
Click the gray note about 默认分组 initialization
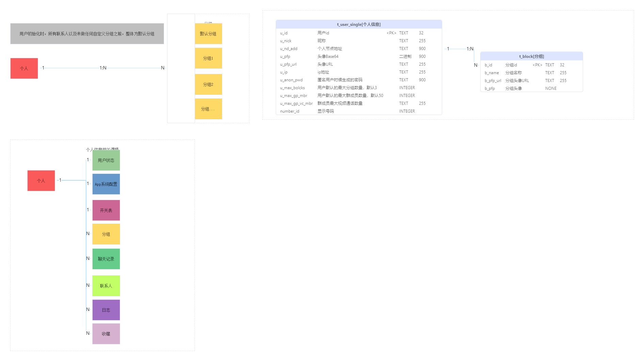click(87, 34)
